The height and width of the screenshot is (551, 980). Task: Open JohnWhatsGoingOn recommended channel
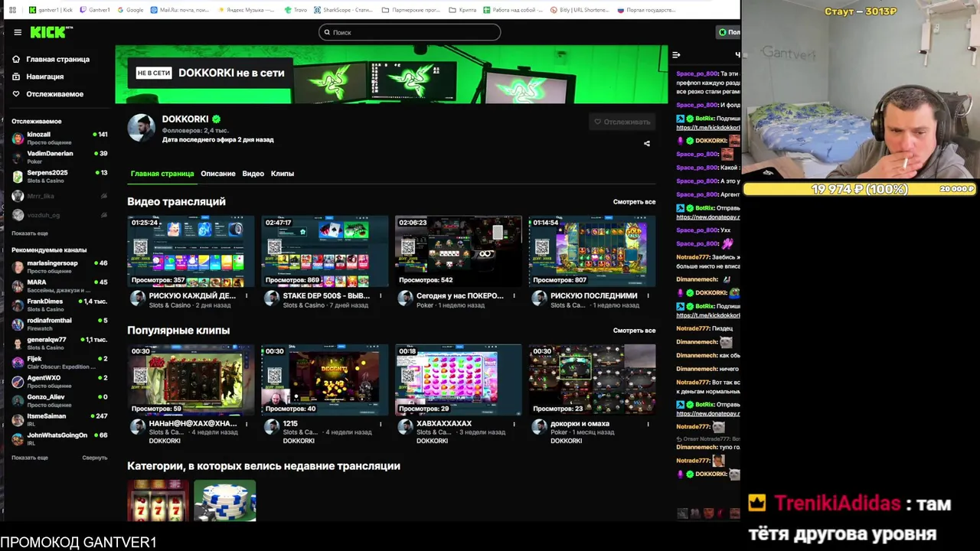click(x=59, y=439)
